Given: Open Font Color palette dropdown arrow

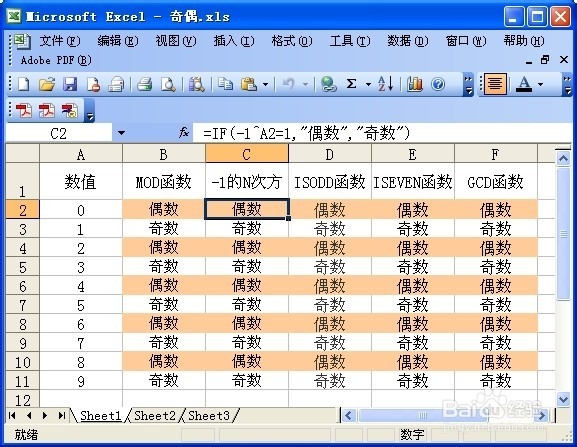Looking at the screenshot, I should 540,85.
